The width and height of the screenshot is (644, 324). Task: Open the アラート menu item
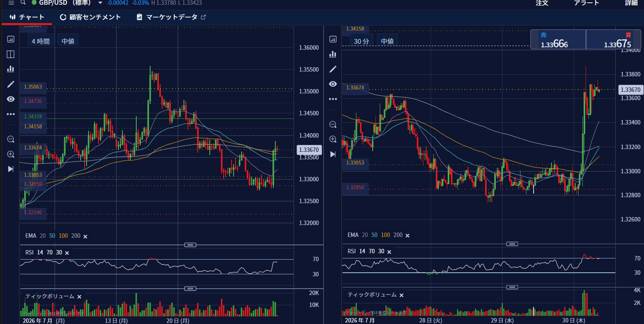tap(586, 3)
